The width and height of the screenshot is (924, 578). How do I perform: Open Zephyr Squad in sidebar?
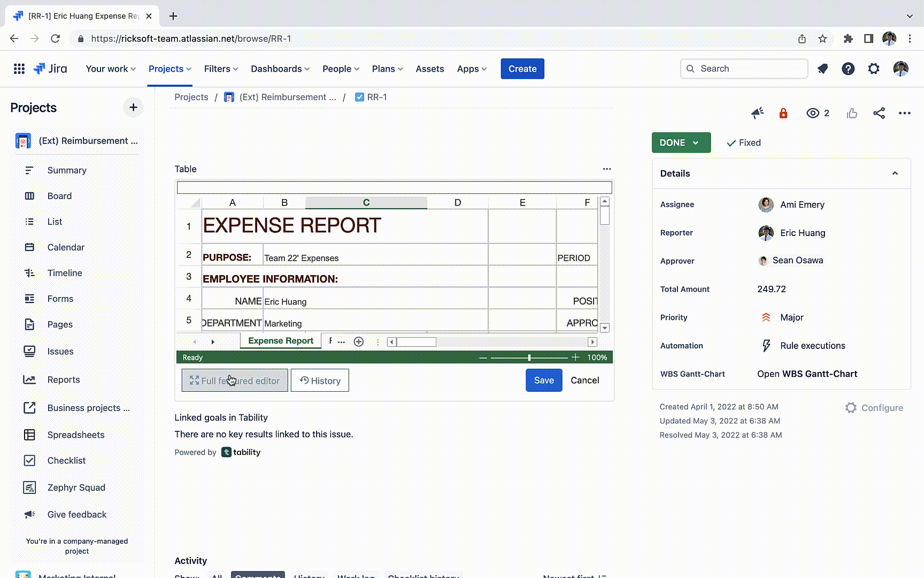coord(77,488)
